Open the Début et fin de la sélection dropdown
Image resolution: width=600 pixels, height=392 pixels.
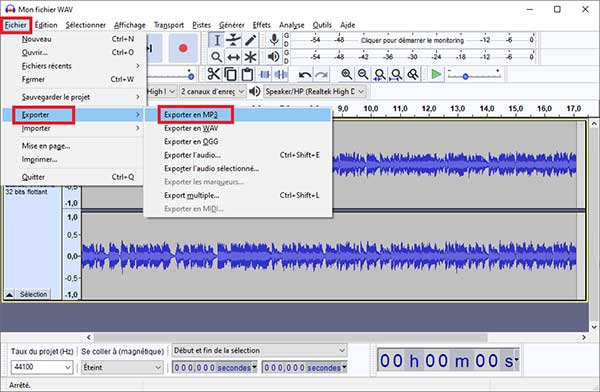tap(259, 350)
